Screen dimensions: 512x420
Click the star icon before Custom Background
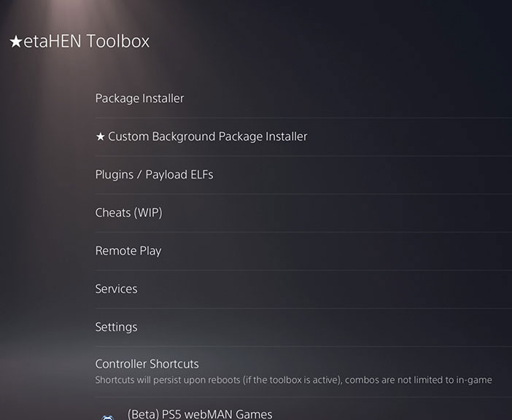pos(100,137)
